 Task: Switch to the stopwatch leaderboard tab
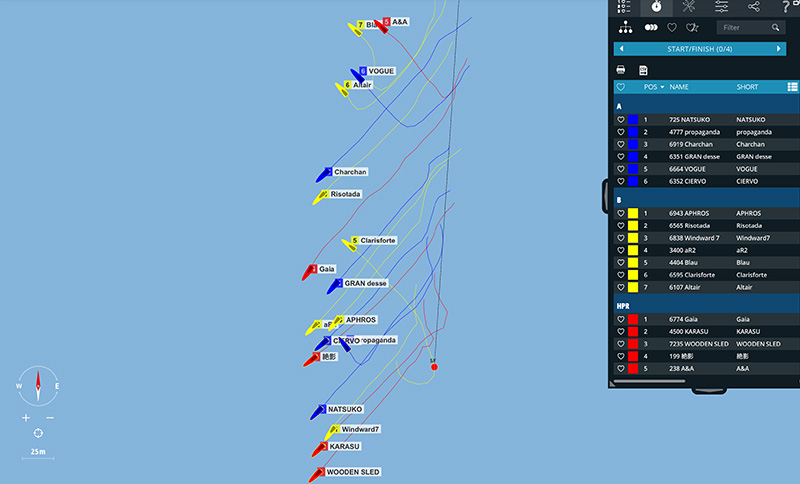656,6
